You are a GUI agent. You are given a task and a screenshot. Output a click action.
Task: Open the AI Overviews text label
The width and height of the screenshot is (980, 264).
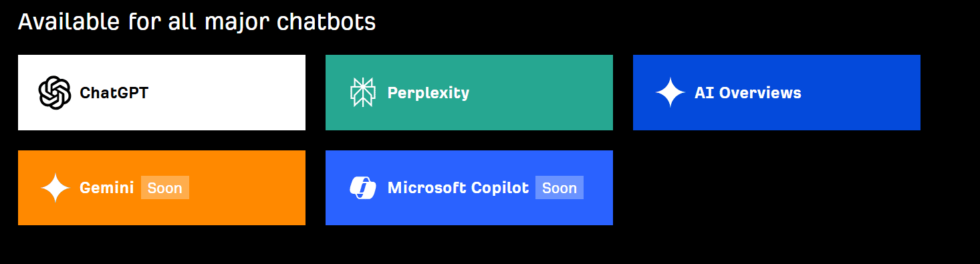[747, 93]
